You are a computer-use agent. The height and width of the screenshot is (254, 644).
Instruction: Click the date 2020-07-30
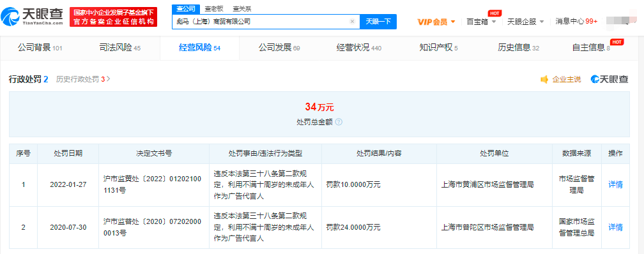point(68,227)
